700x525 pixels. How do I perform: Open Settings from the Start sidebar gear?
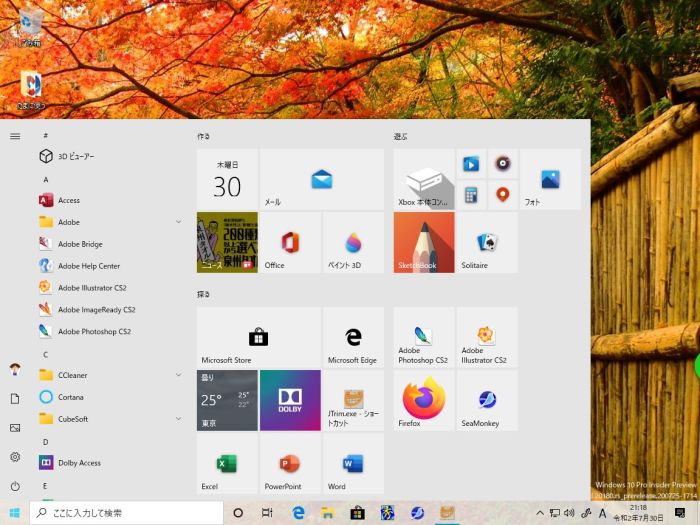tap(15, 457)
